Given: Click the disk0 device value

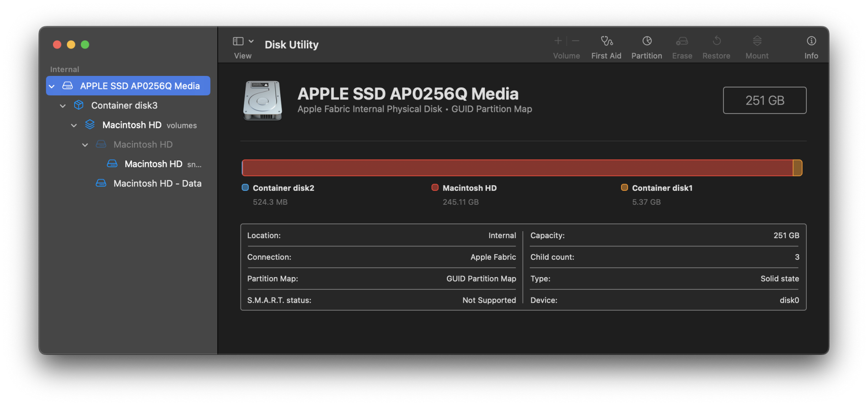Looking at the screenshot, I should pos(789,300).
